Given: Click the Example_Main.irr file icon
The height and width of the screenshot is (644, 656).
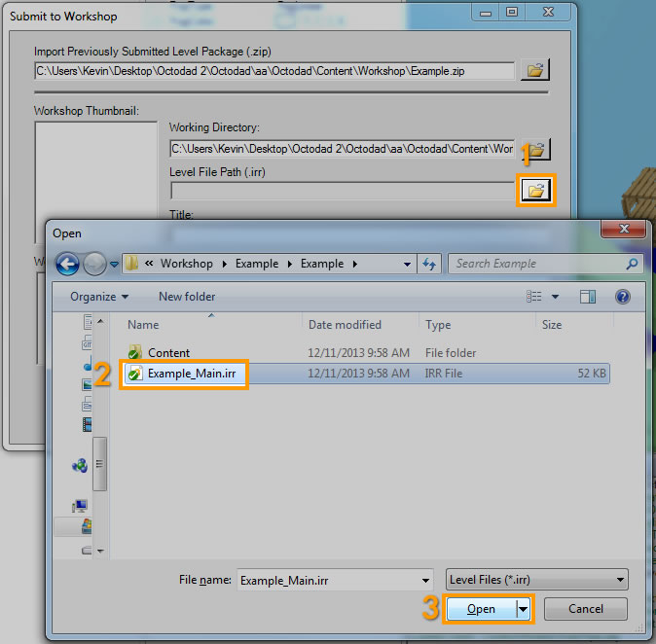Looking at the screenshot, I should pyautogui.click(x=134, y=373).
